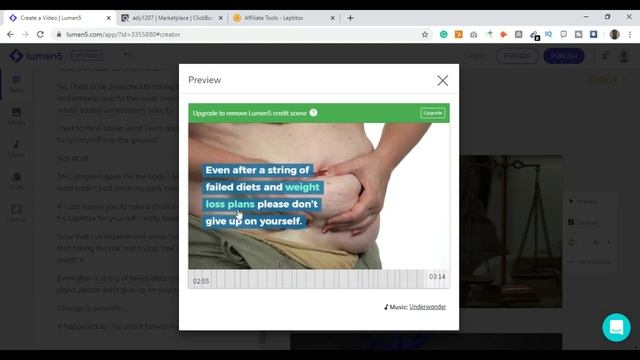640x360 pixels.
Task: Select the scales scene thumbnail behind dialog
Action: pos(511,231)
